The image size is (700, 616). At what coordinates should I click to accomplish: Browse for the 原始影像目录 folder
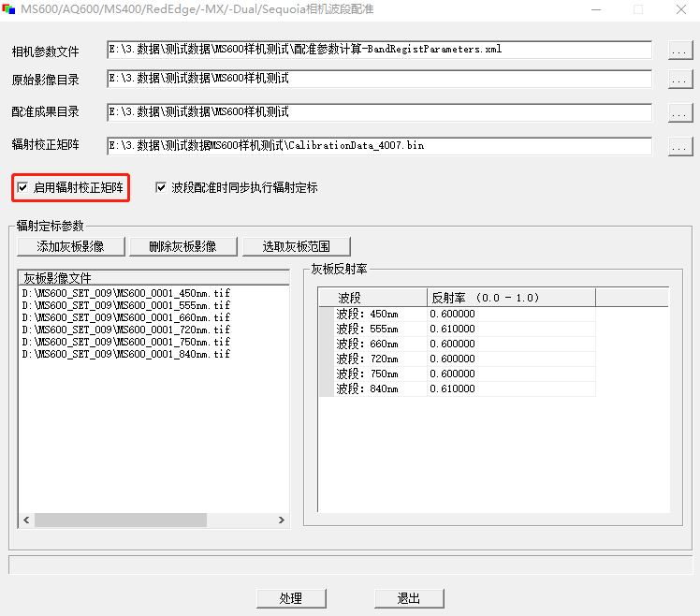[680, 80]
